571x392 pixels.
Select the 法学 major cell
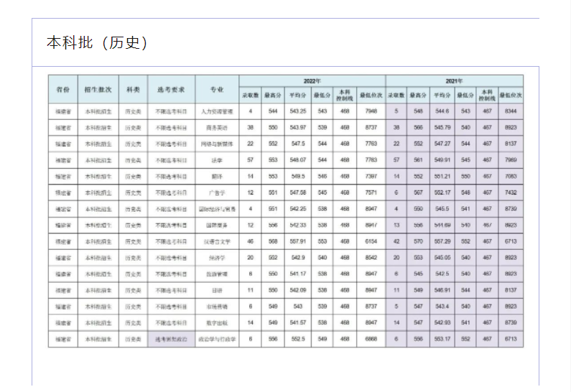click(x=217, y=160)
